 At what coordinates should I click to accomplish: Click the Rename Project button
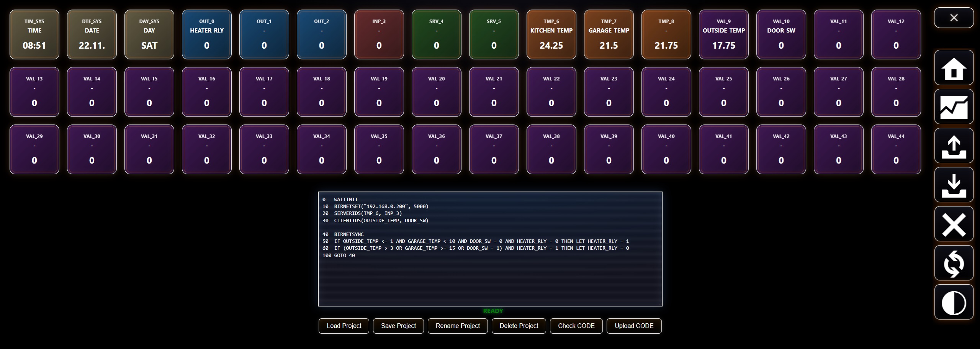click(x=457, y=326)
